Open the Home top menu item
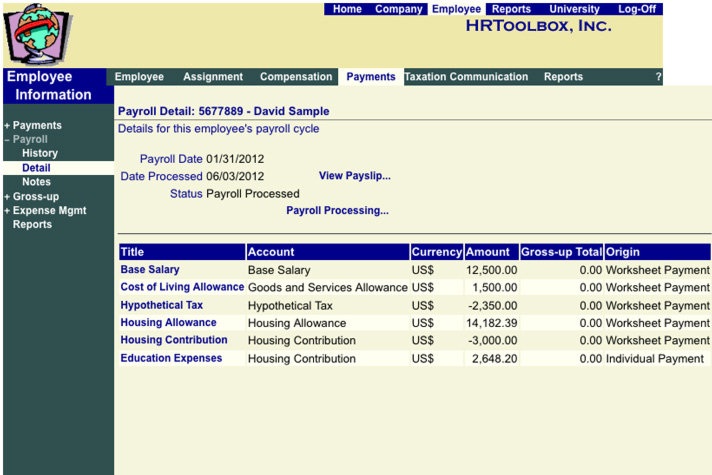 (x=347, y=9)
